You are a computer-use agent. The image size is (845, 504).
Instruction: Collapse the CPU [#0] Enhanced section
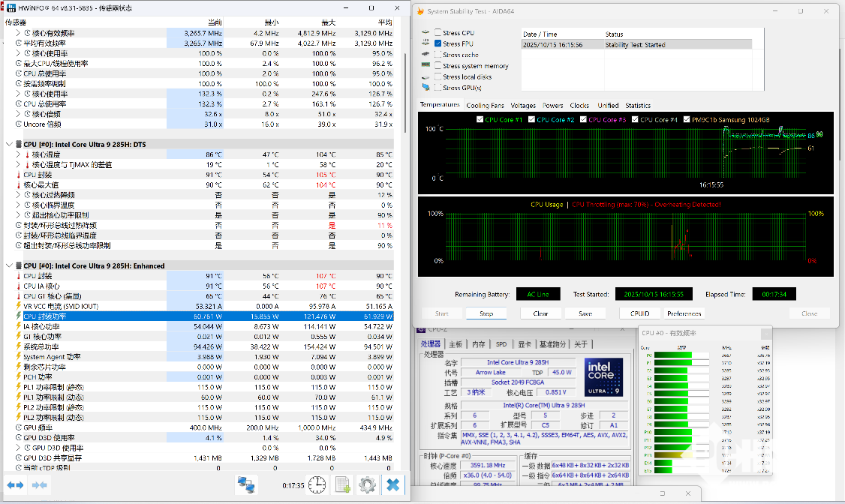(9, 265)
